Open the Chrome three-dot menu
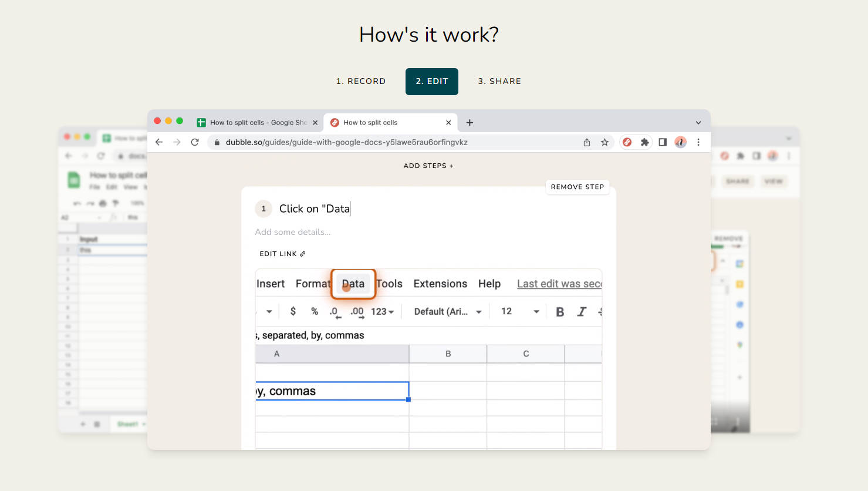 [698, 142]
